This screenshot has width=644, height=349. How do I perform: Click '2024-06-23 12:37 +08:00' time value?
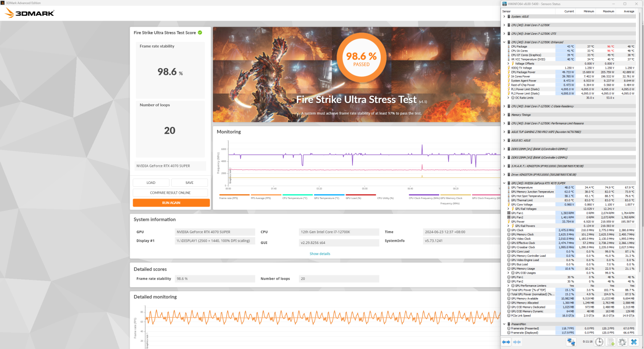click(x=445, y=232)
